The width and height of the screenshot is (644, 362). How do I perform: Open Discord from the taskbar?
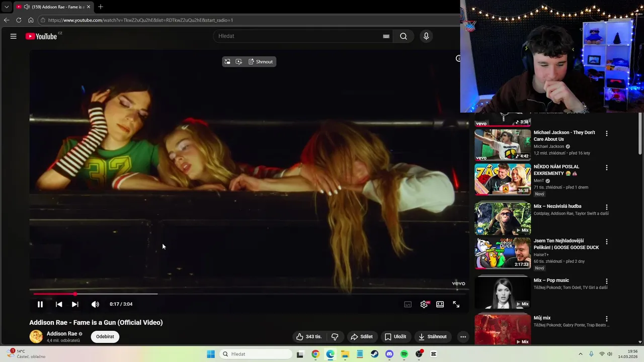coord(389,354)
